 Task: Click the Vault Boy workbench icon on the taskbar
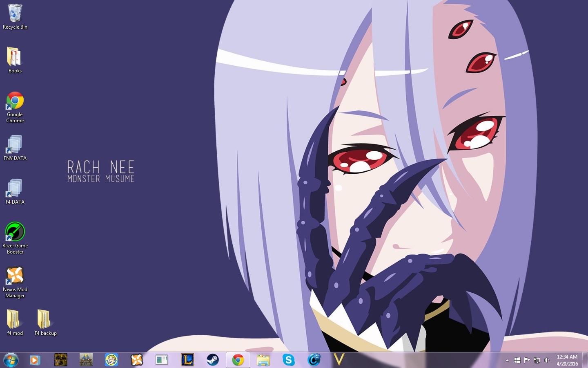pyautogui.click(x=86, y=360)
